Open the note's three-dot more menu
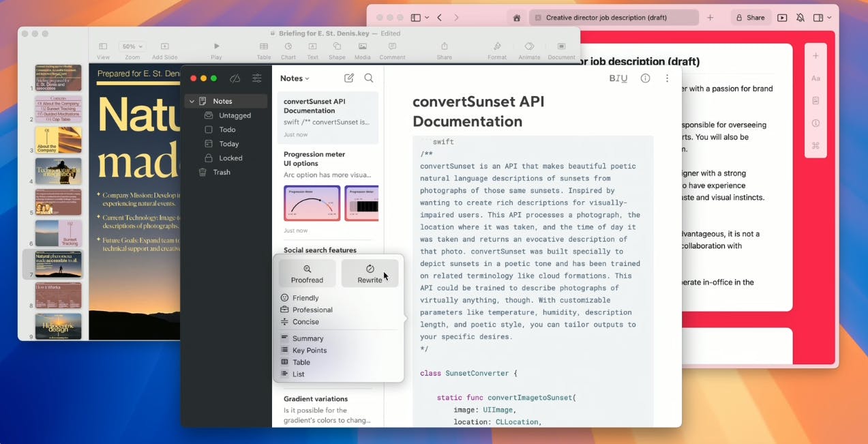Image resolution: width=868 pixels, height=444 pixels. pos(668,78)
